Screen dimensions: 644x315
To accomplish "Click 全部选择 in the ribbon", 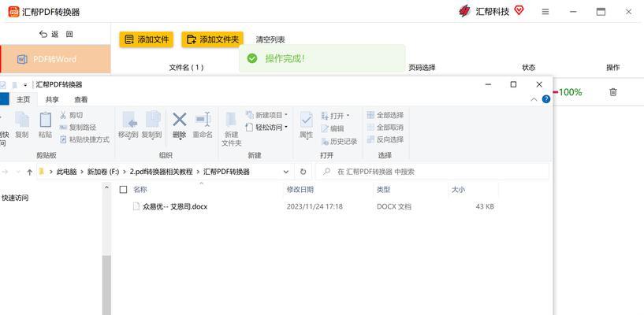I will click(385, 115).
